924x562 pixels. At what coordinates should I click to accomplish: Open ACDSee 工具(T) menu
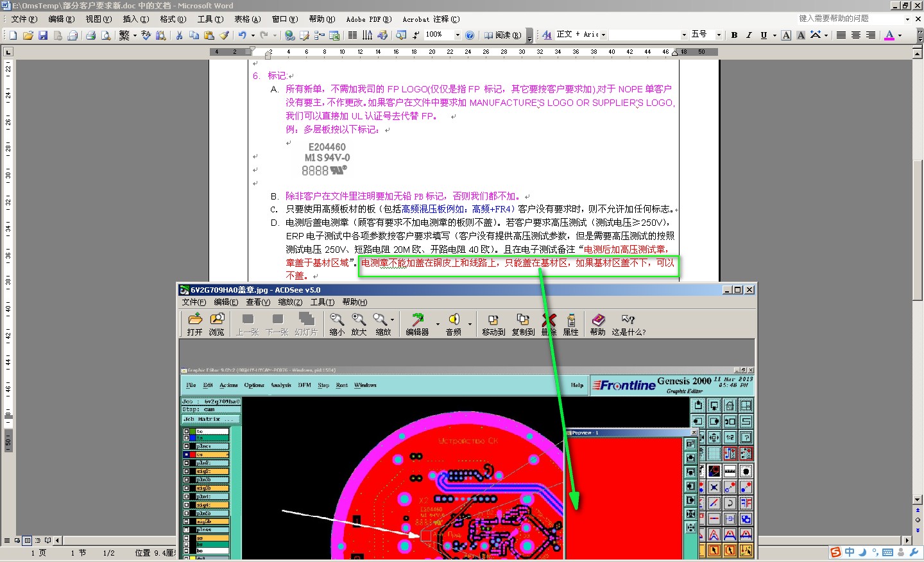(x=322, y=302)
